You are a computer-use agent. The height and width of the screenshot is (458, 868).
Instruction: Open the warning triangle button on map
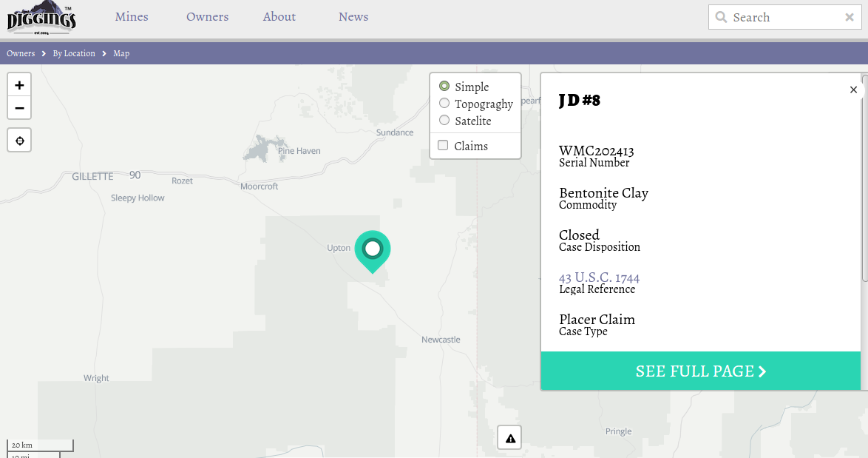tap(510, 438)
